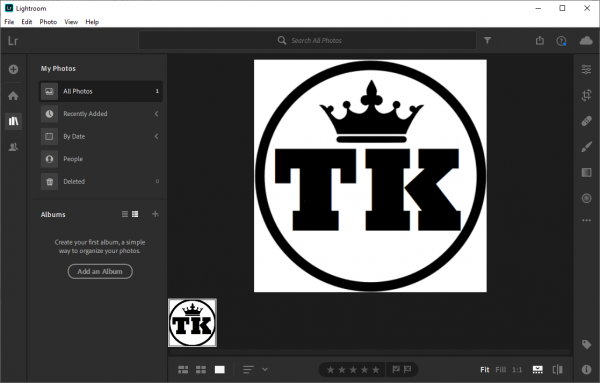Toggle the show filmstrip button
This screenshot has height=383, width=600.
click(x=538, y=369)
